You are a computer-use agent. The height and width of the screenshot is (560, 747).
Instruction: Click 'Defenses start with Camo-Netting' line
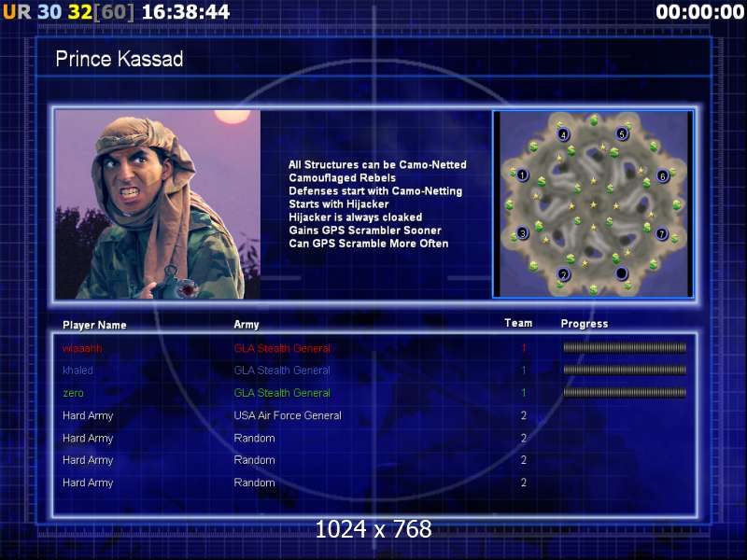click(x=375, y=191)
